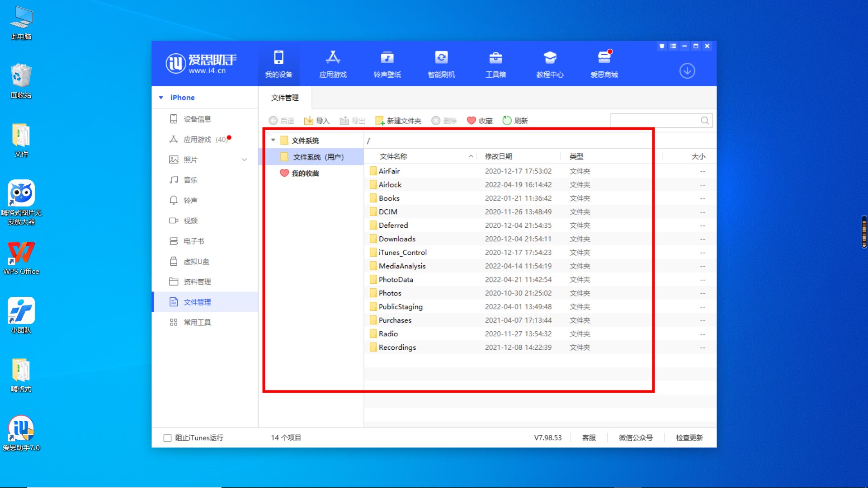Click the 导入 import toolbar icon
The width and height of the screenshot is (868, 488).
(x=309, y=121)
